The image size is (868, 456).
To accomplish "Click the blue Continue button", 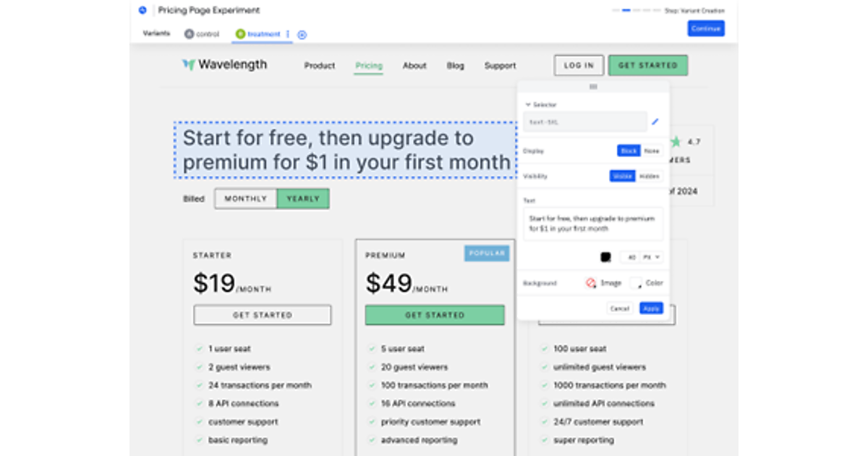I will click(x=706, y=28).
